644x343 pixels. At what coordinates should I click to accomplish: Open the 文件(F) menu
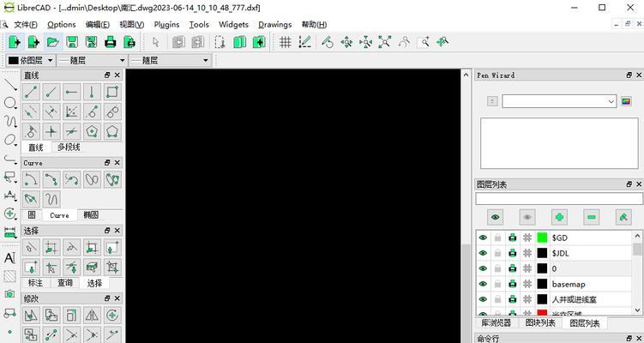click(x=26, y=25)
